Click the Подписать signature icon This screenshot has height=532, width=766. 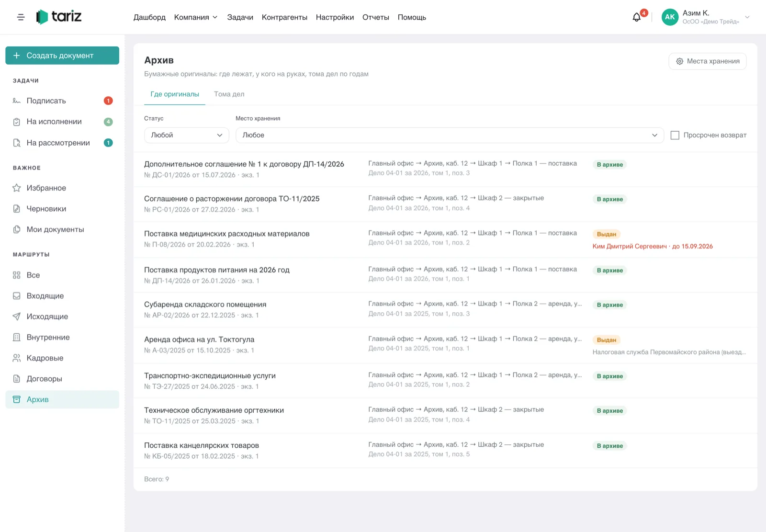click(x=17, y=101)
